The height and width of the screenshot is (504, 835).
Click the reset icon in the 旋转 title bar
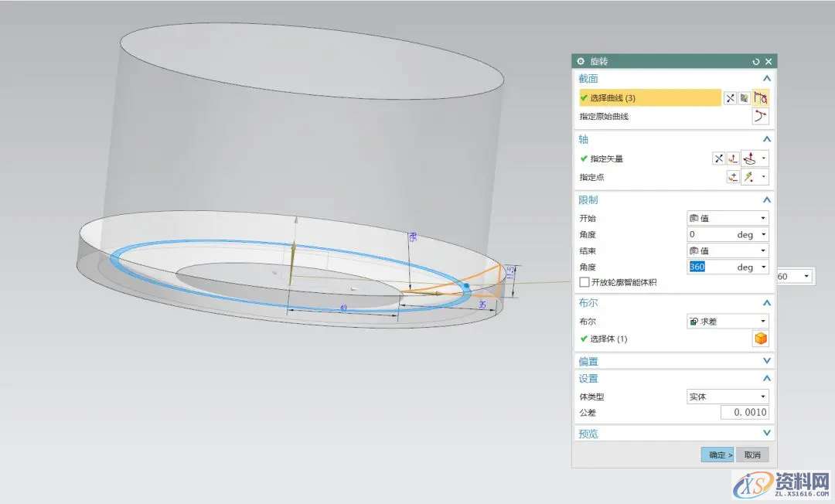coord(755,61)
